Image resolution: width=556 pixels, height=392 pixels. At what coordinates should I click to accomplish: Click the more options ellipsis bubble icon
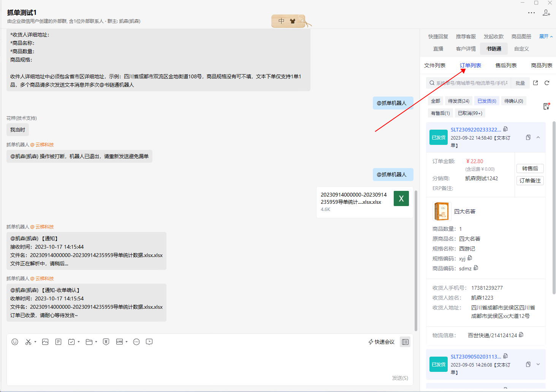click(136, 342)
